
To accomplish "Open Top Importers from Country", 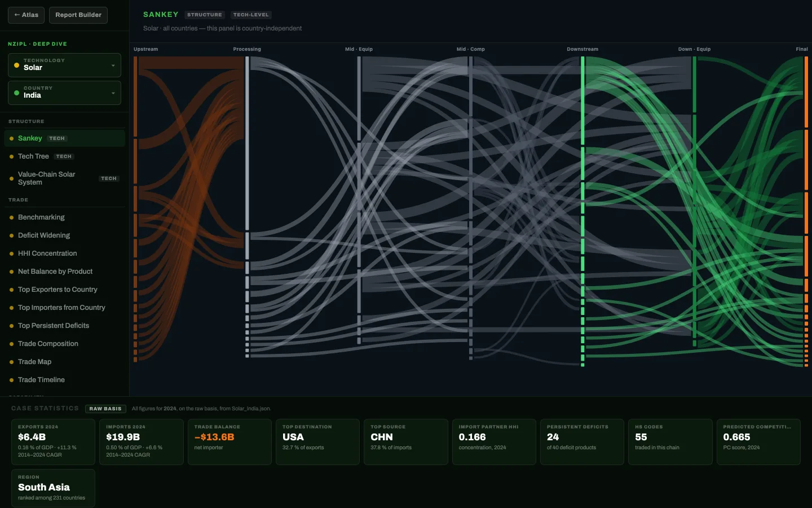I will click(x=64, y=308).
